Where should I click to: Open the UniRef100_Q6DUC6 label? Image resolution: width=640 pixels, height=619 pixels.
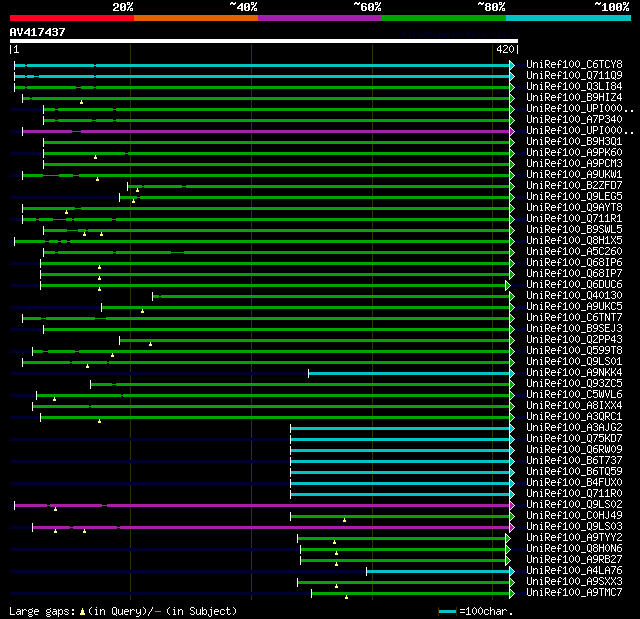pos(574,285)
